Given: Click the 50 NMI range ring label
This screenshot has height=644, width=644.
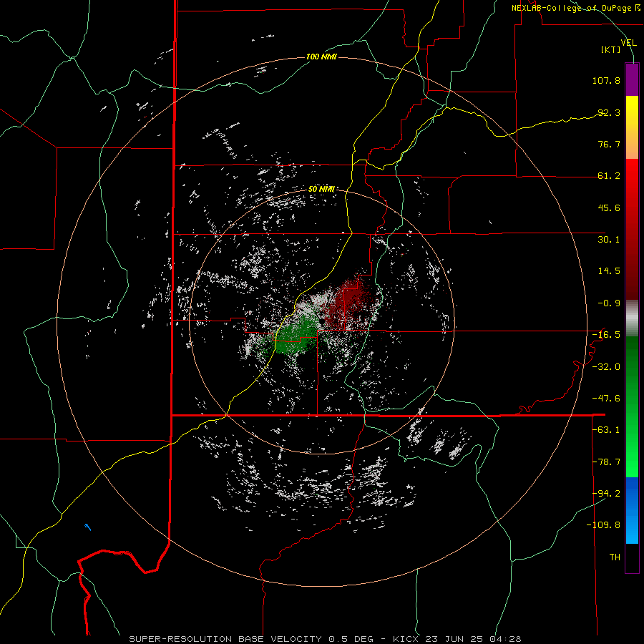Looking at the screenshot, I should [321, 189].
